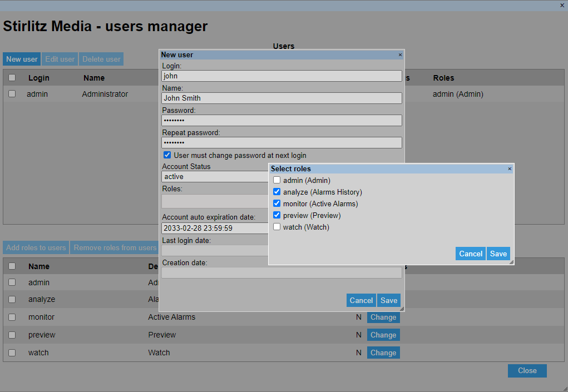Click the 'preview' name cell in the roles table
This screenshot has width=568, height=392.
click(42, 335)
